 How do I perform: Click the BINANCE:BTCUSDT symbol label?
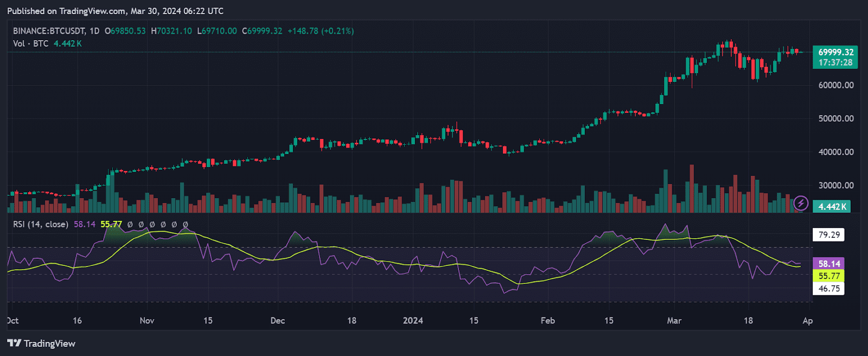click(x=49, y=31)
